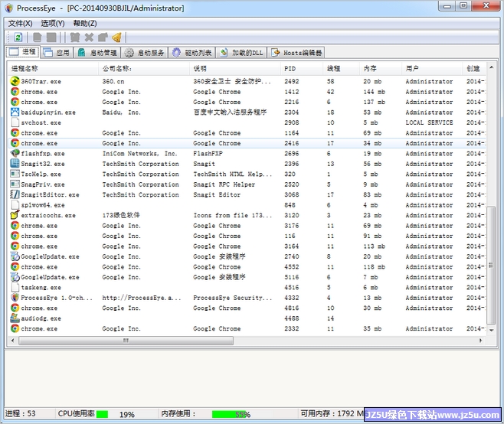Switch to the 加载的DLL tab
Screen dimensions: 504x424
pos(241,52)
